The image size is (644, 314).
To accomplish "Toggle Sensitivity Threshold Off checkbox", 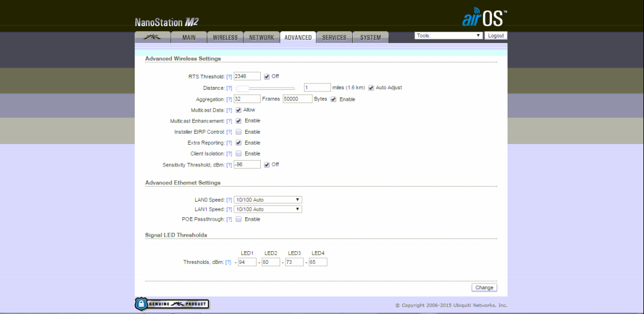I will [267, 164].
